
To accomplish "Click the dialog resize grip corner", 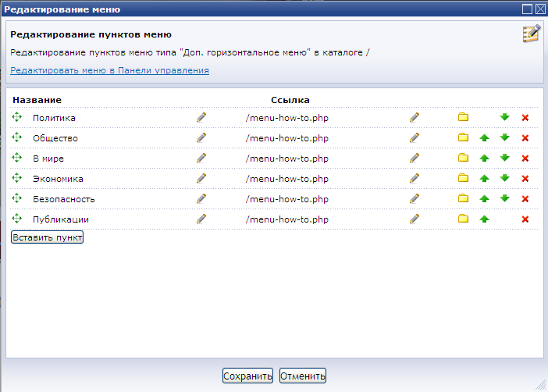I will tap(540, 384).
